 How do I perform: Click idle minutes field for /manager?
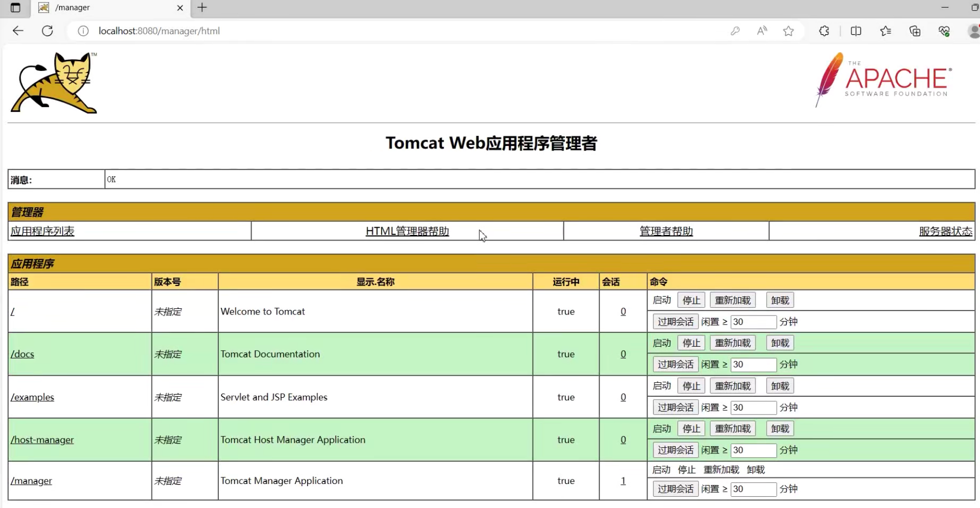pyautogui.click(x=753, y=489)
